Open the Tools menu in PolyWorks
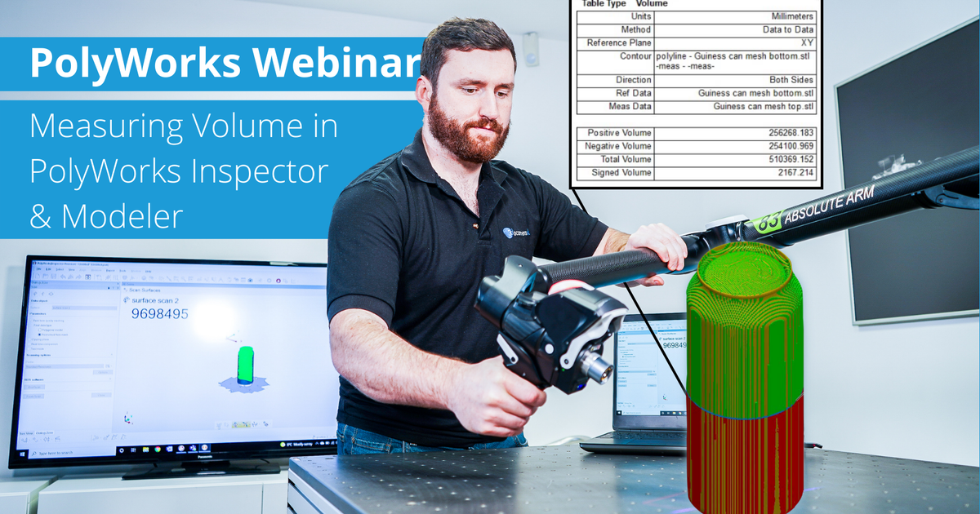The width and height of the screenshot is (980, 514). (122, 270)
